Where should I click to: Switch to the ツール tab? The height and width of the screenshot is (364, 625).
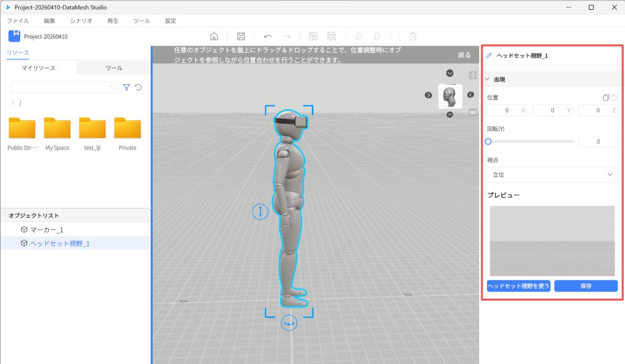point(114,68)
